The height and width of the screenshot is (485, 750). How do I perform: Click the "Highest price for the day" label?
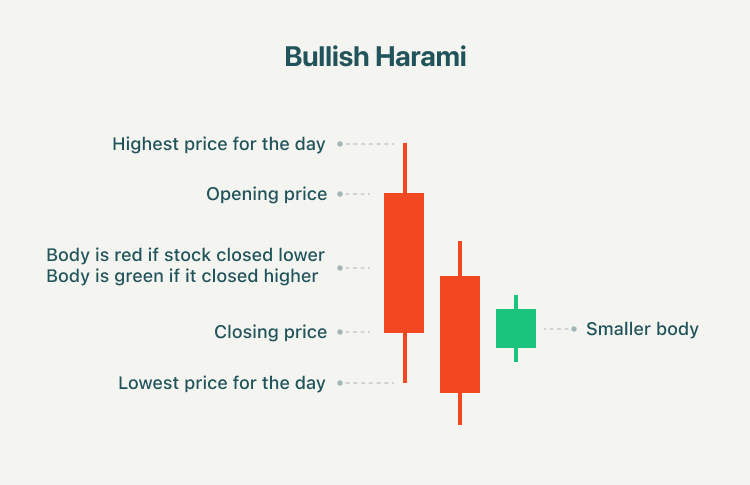pos(219,144)
